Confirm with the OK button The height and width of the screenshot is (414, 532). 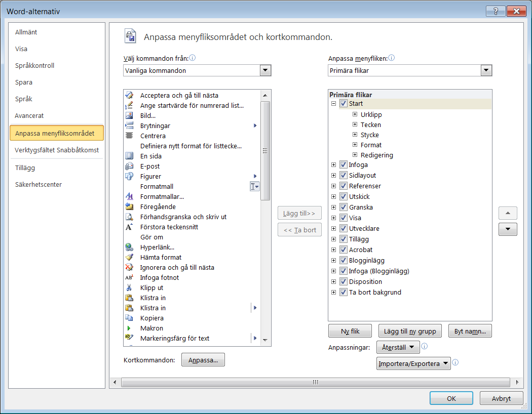pos(451,398)
